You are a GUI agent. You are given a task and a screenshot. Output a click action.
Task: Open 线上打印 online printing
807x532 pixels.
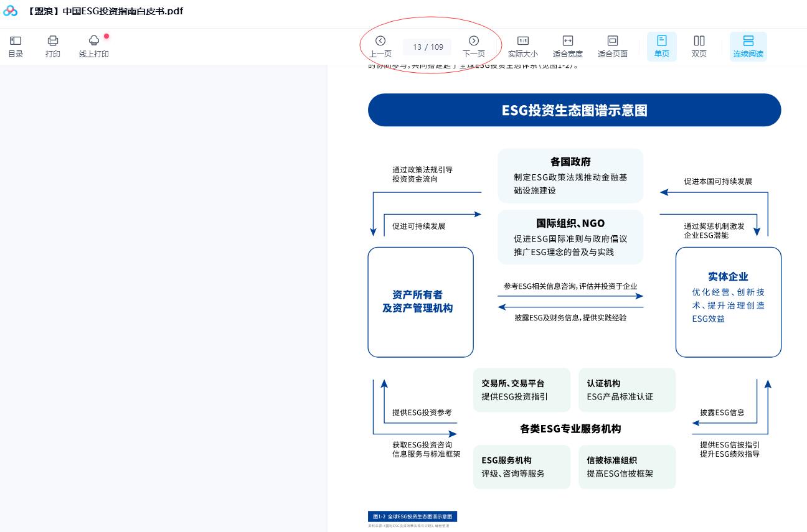point(94,47)
